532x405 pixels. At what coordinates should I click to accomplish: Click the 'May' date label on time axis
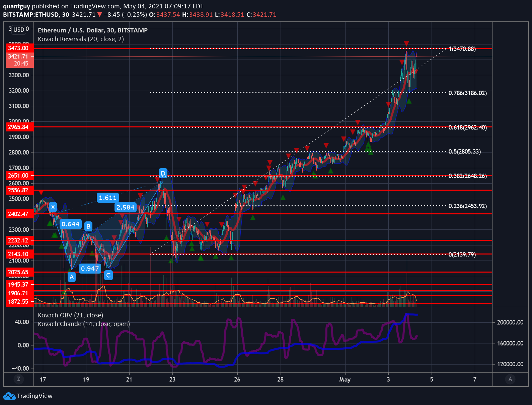(x=345, y=379)
